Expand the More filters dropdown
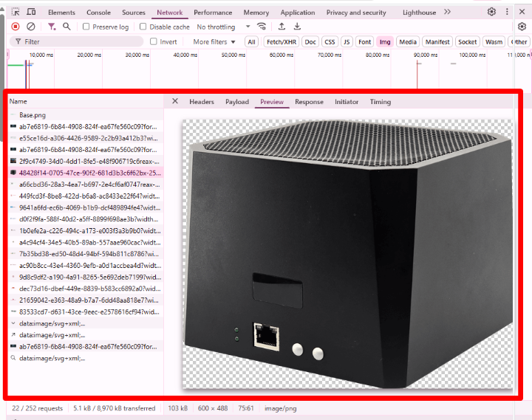532x420 pixels. (x=214, y=41)
